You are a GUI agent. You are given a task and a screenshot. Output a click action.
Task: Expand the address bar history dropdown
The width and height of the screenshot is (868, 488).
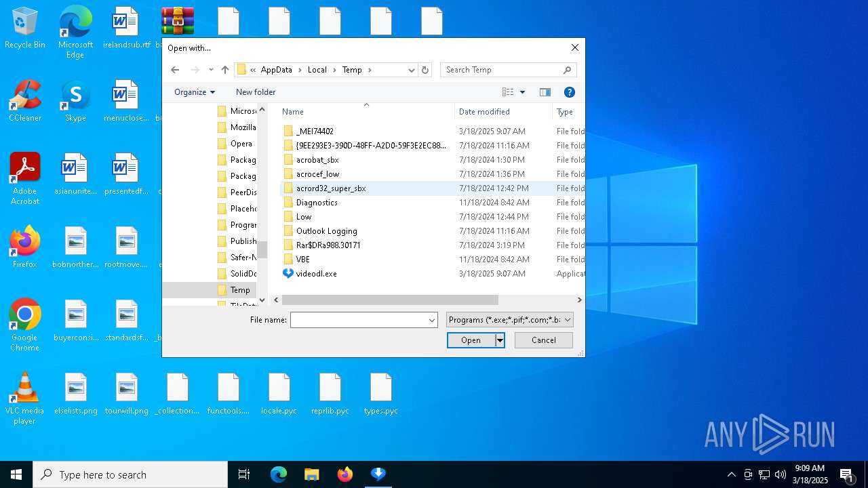411,70
